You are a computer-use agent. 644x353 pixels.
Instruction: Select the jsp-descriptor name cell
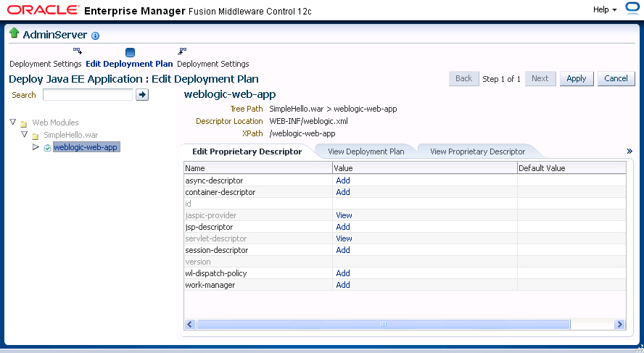[258, 227]
